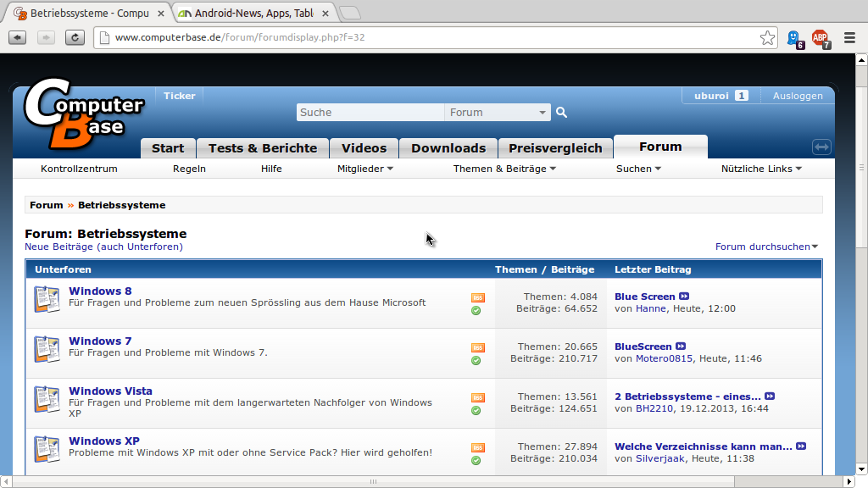The width and height of the screenshot is (868, 488).
Task: Expand the Nützliche Links menu
Action: pos(761,169)
